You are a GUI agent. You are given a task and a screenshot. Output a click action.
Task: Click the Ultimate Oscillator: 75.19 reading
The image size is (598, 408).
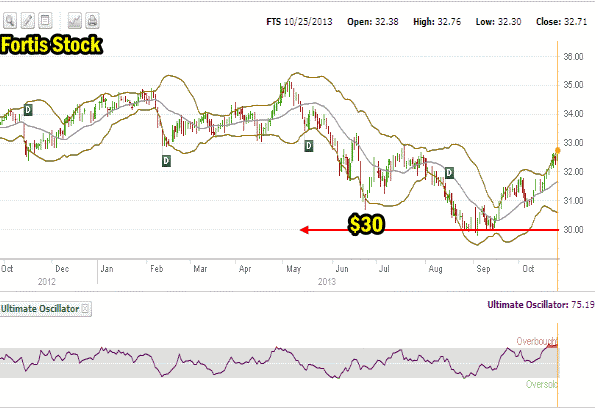click(x=541, y=305)
